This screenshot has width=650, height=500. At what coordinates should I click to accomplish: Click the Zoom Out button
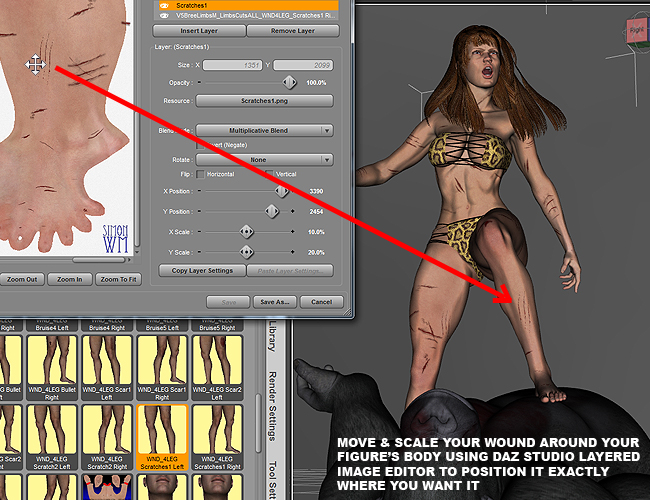pos(22,279)
